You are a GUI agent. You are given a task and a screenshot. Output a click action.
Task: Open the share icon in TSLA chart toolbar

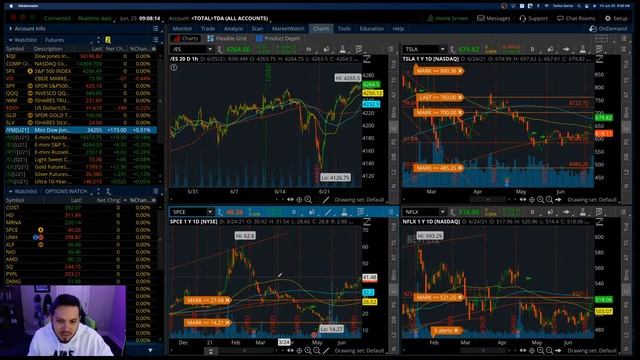550,49
